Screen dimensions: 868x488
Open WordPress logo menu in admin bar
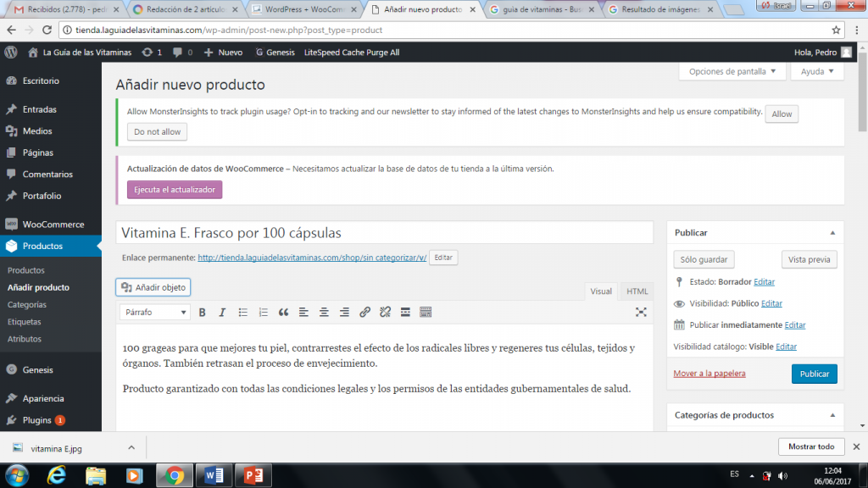click(11, 52)
